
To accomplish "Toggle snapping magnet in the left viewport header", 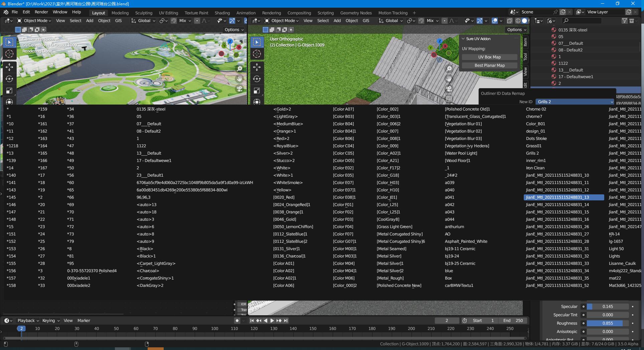I will point(174,21).
